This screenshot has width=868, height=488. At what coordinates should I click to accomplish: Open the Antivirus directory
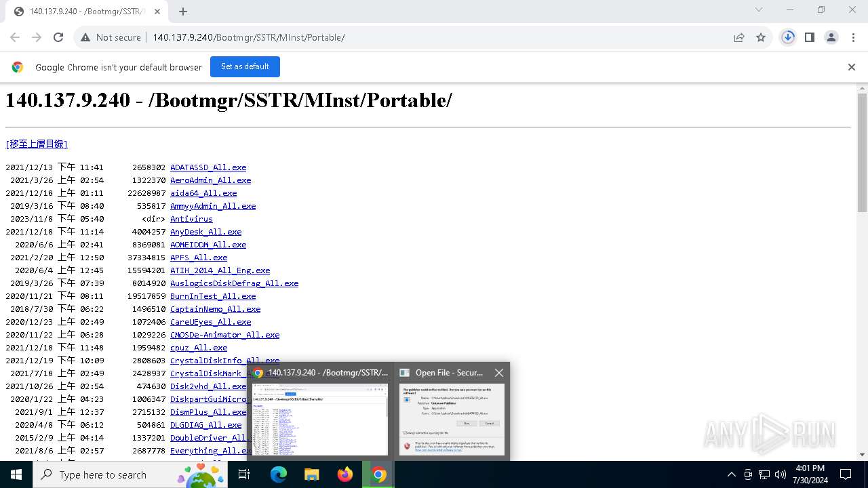pos(191,219)
